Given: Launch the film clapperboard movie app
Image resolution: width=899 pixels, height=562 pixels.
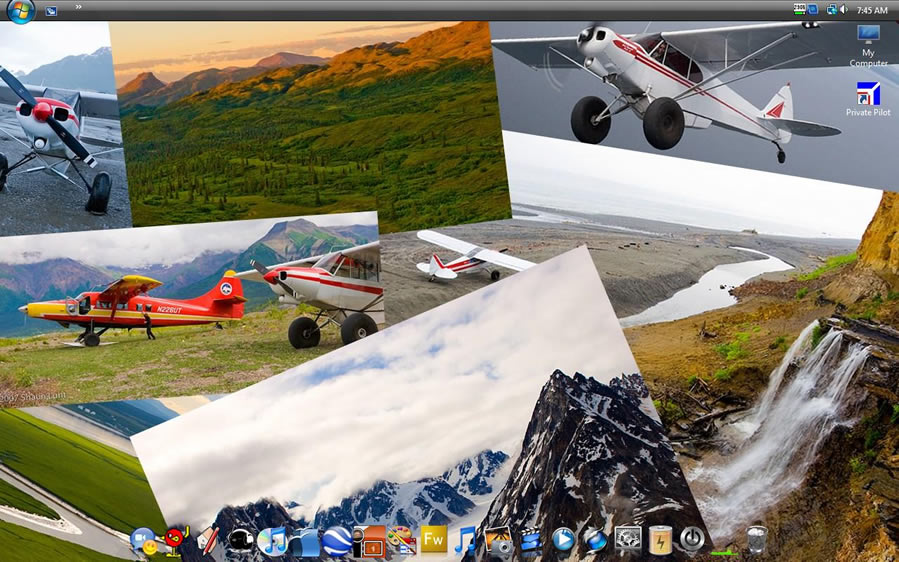Looking at the screenshot, I should [x=530, y=541].
